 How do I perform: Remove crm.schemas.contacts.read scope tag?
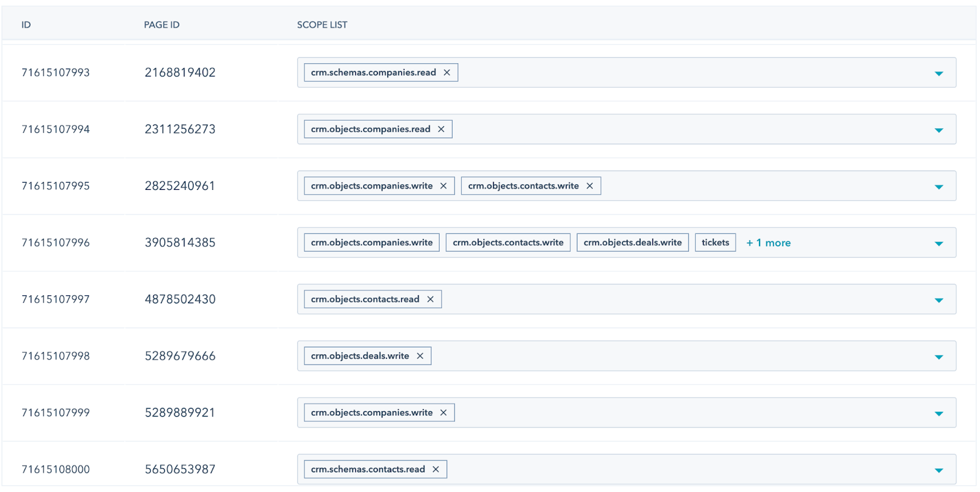(x=436, y=469)
